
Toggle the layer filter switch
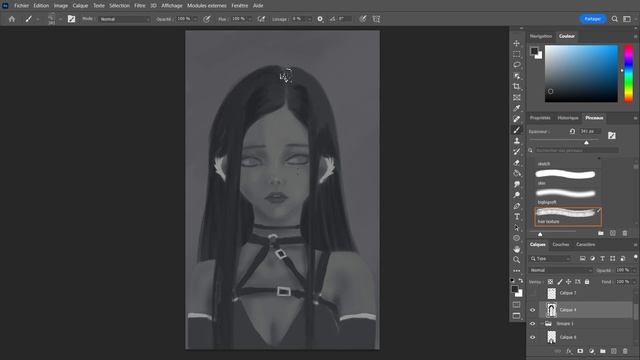[636, 257]
